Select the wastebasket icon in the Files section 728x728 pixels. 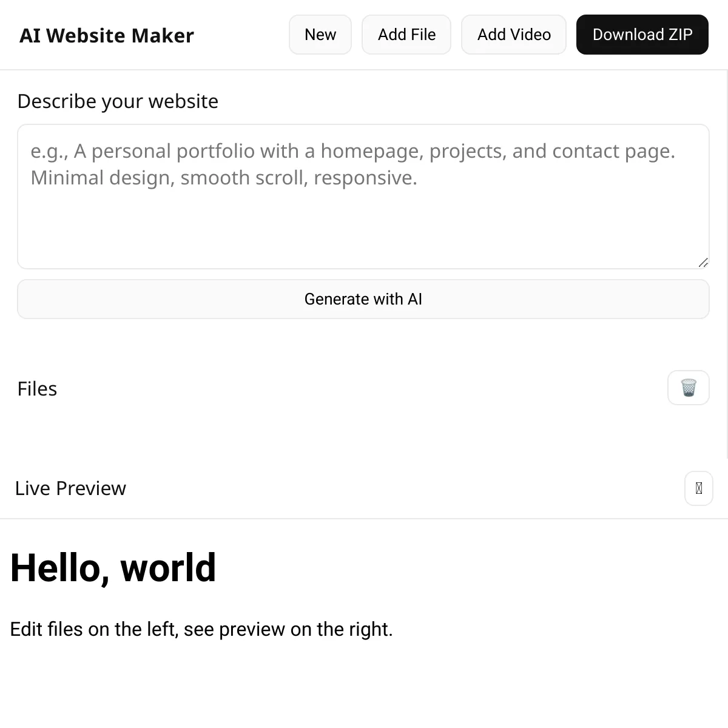[x=688, y=388]
